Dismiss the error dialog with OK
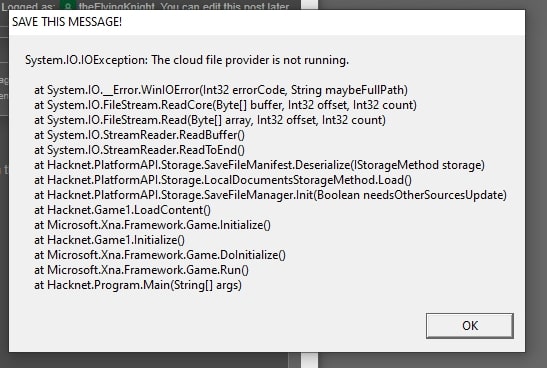Image resolution: width=547 pixels, height=368 pixels. (470, 325)
